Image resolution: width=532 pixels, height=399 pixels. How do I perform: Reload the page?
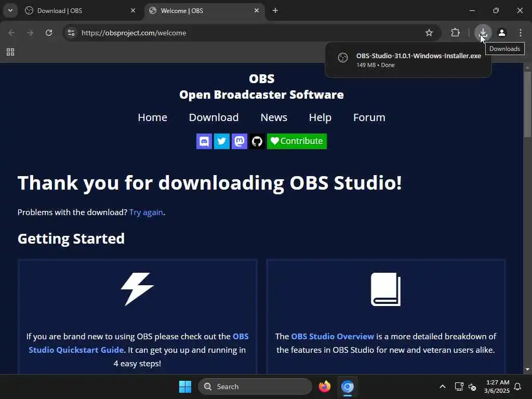[49, 33]
